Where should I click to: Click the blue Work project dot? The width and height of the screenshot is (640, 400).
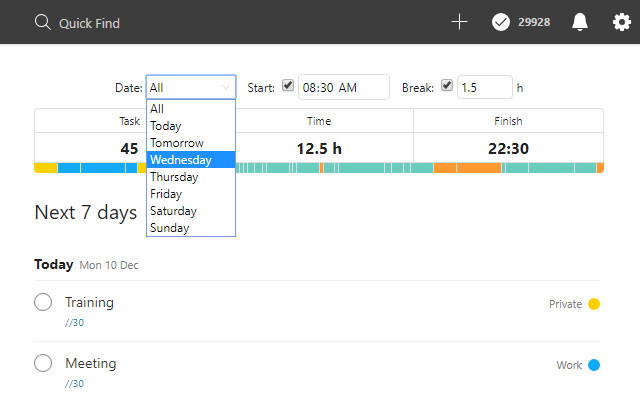point(594,365)
